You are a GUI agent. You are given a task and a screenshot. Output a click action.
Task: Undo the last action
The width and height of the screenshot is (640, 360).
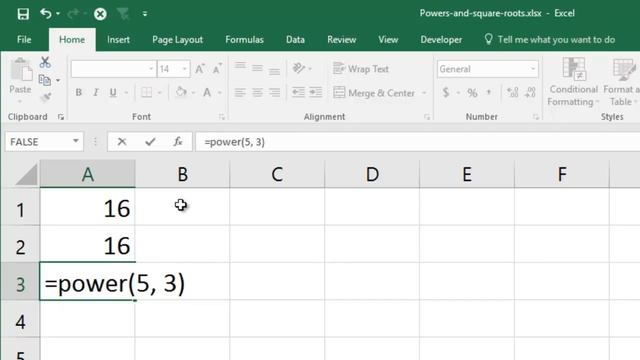(46, 14)
